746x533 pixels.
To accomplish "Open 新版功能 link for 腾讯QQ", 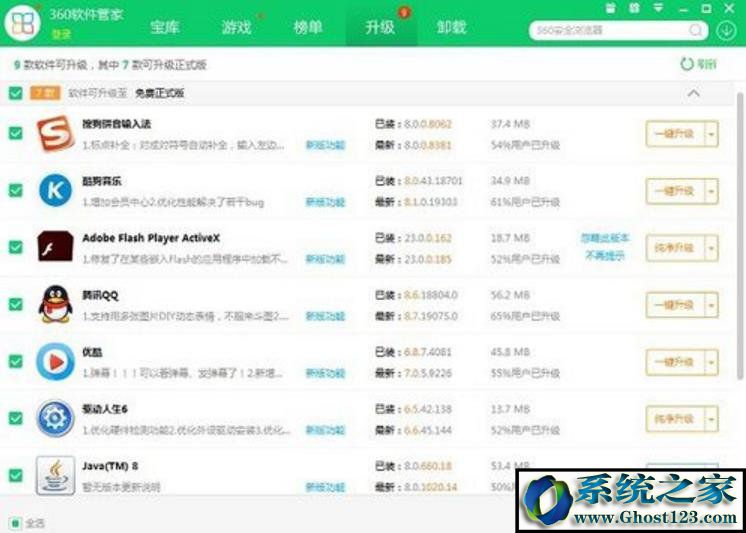I will coord(325,316).
